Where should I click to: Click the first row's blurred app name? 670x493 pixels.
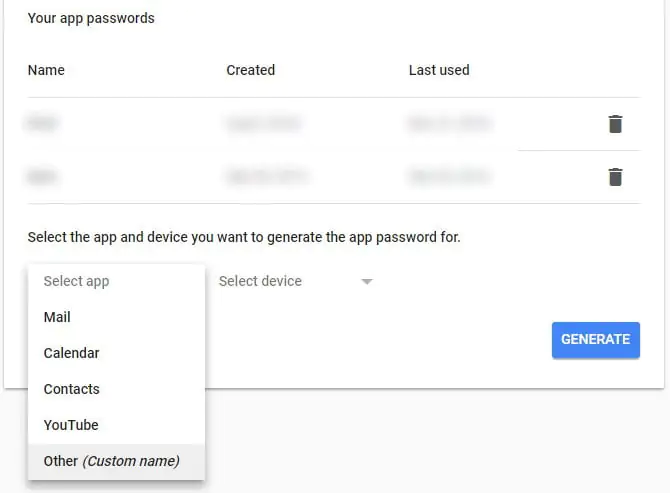point(42,124)
